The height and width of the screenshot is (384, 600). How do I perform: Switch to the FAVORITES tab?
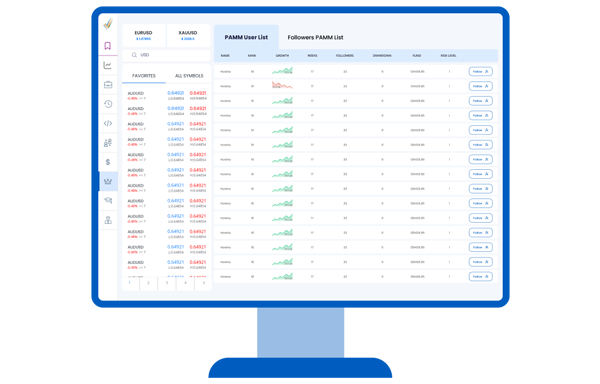144,76
